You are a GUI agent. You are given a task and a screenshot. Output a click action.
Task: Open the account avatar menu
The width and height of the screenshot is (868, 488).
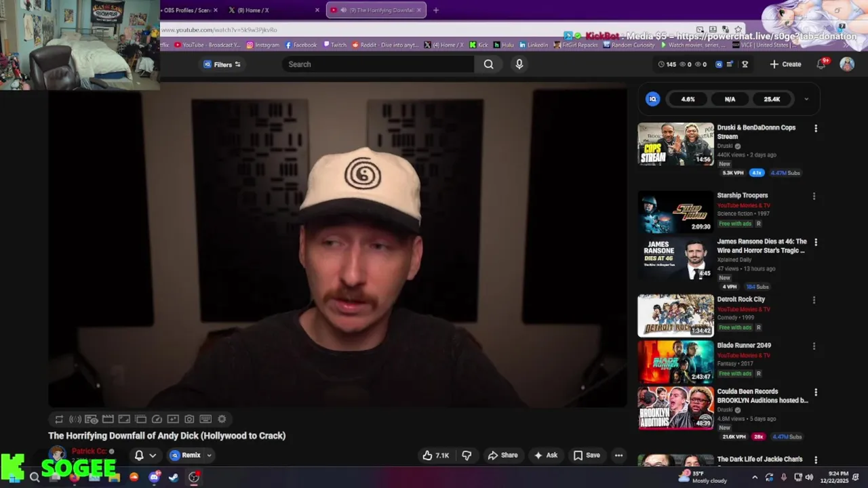(847, 64)
